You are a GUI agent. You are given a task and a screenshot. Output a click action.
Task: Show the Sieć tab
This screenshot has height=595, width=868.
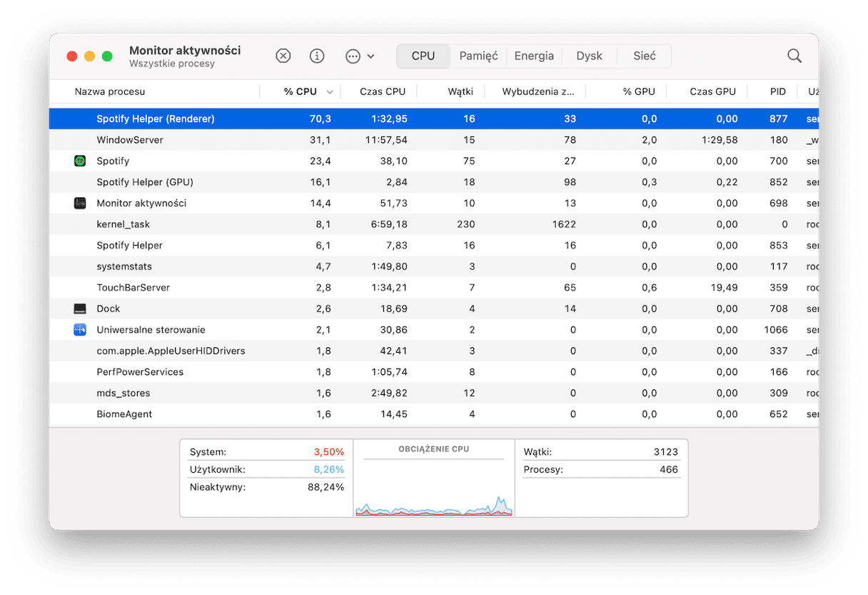(x=644, y=56)
